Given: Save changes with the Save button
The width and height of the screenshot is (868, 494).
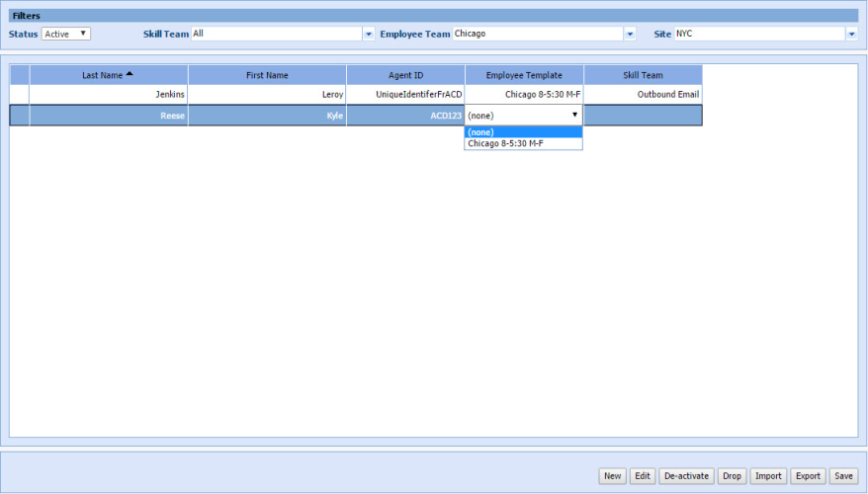Looking at the screenshot, I should click(x=842, y=476).
